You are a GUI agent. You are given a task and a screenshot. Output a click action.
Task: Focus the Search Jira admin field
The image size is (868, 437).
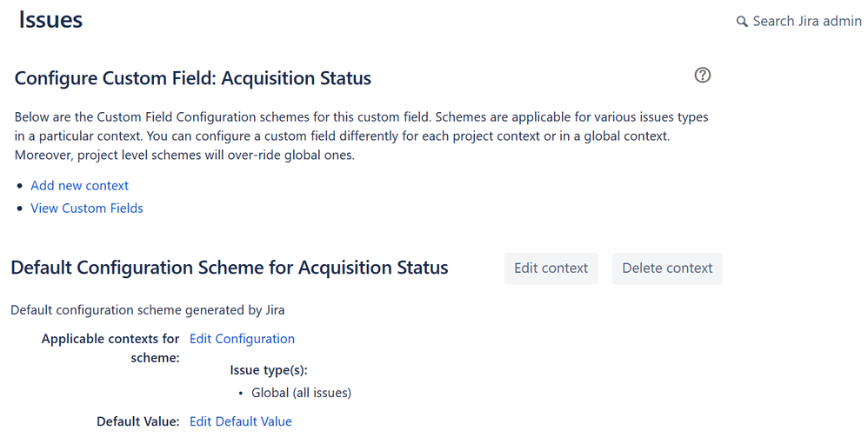click(806, 21)
